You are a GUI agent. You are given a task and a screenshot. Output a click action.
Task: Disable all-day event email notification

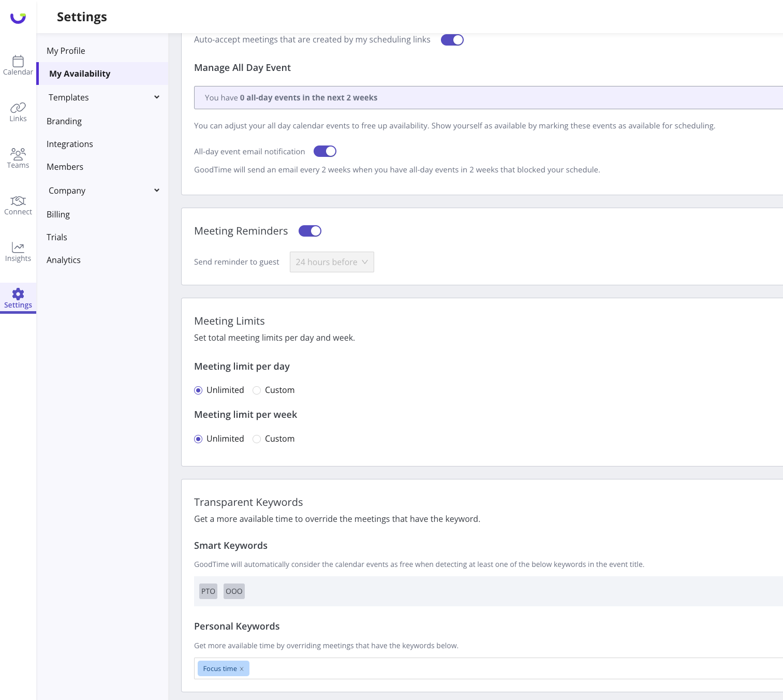pos(325,151)
